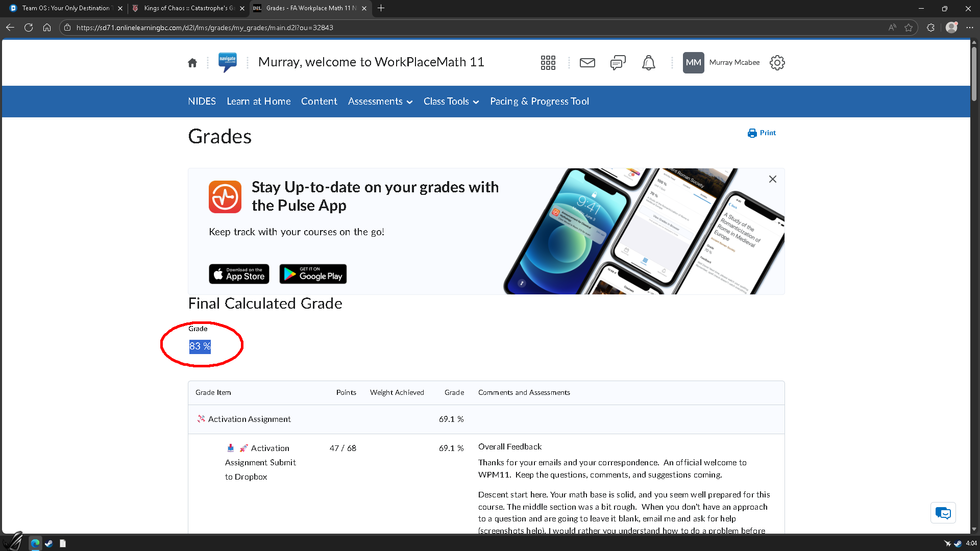Download on the App Store button
This screenshot has width=980, height=551.
[x=239, y=274]
